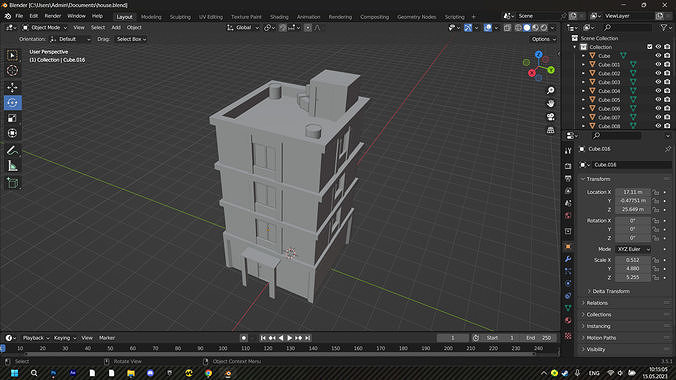Open the Keying menu in timeline
This screenshot has width=676, height=380.
[65, 338]
